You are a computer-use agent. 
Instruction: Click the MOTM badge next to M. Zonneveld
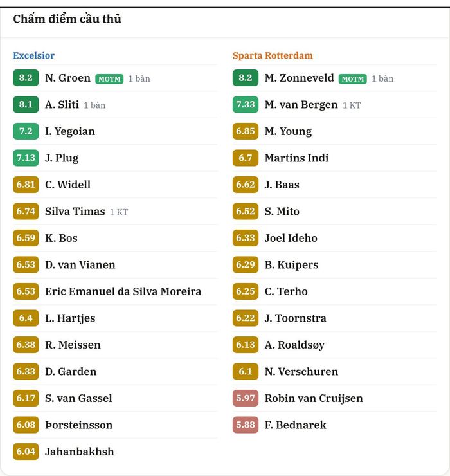click(352, 79)
